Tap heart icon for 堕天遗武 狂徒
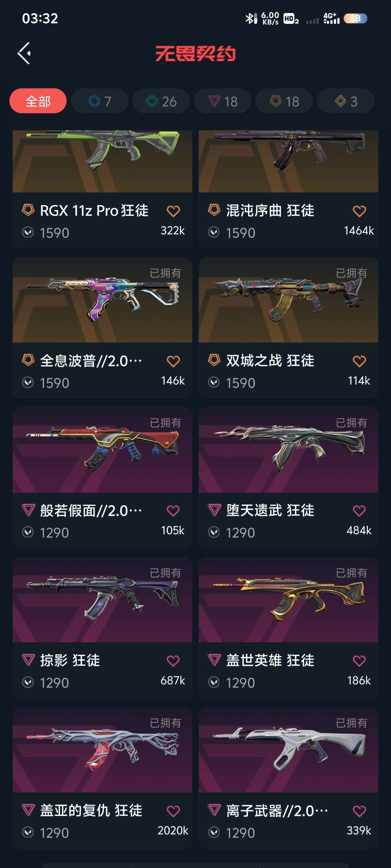Image resolution: width=391 pixels, height=868 pixels. (x=359, y=511)
